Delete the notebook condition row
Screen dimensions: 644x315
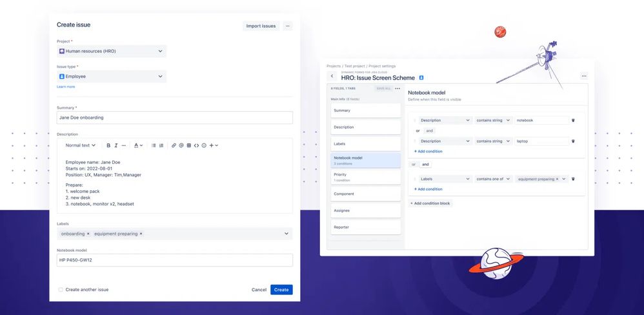(574, 120)
